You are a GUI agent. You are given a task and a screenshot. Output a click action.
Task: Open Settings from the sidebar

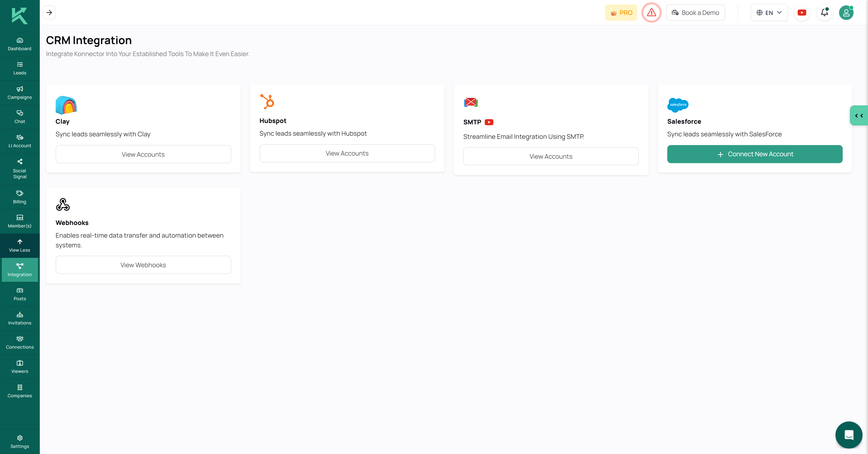(19, 442)
